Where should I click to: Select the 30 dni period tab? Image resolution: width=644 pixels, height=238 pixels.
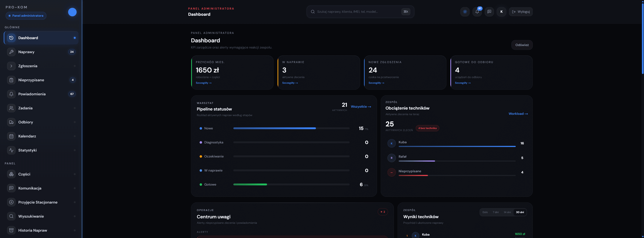(x=520, y=212)
